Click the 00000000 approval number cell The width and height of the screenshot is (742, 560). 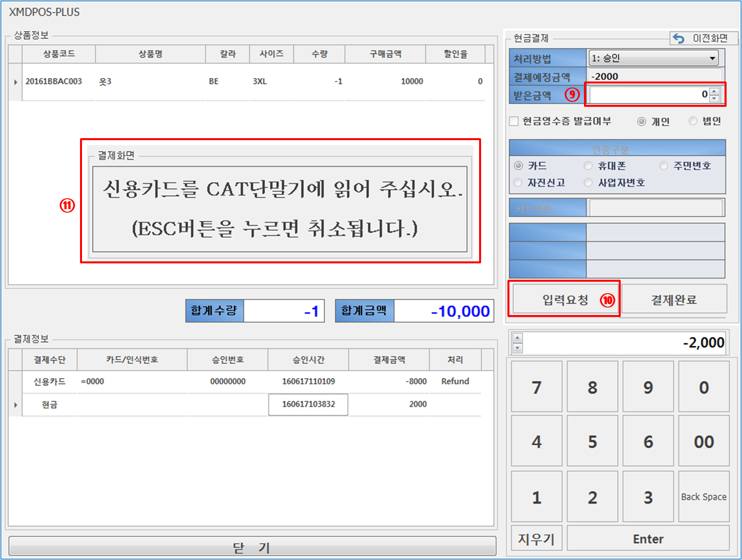[228, 382]
